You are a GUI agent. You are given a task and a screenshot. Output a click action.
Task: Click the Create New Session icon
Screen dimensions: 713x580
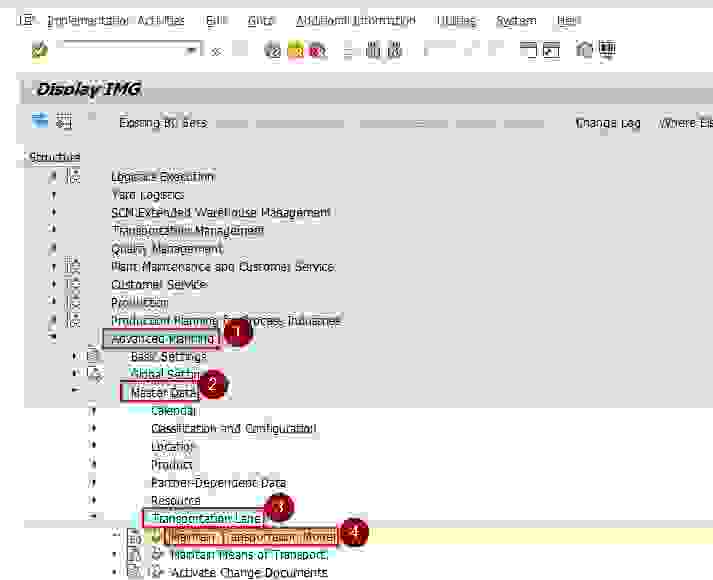tap(528, 50)
